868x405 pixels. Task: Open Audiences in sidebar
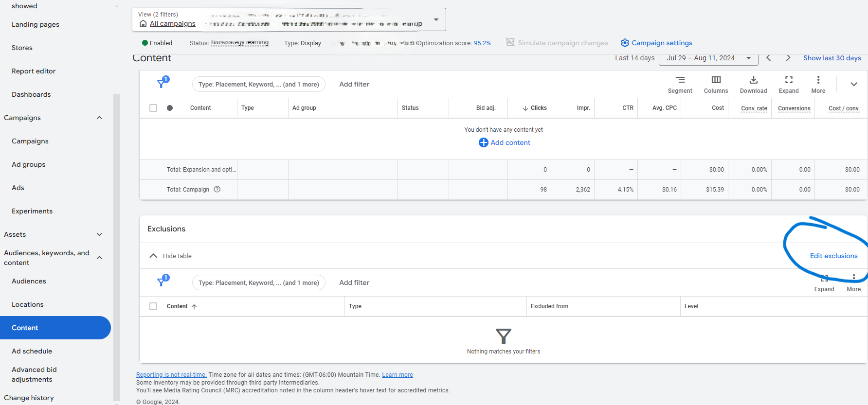pyautogui.click(x=29, y=281)
